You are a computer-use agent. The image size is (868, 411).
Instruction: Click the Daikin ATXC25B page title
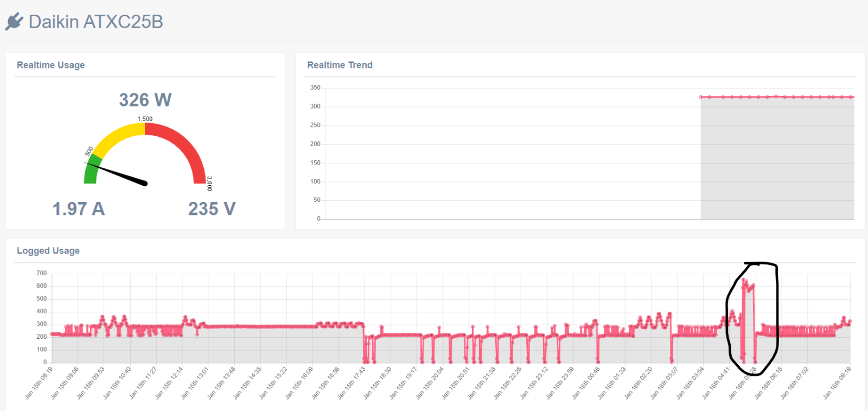pyautogui.click(x=95, y=22)
